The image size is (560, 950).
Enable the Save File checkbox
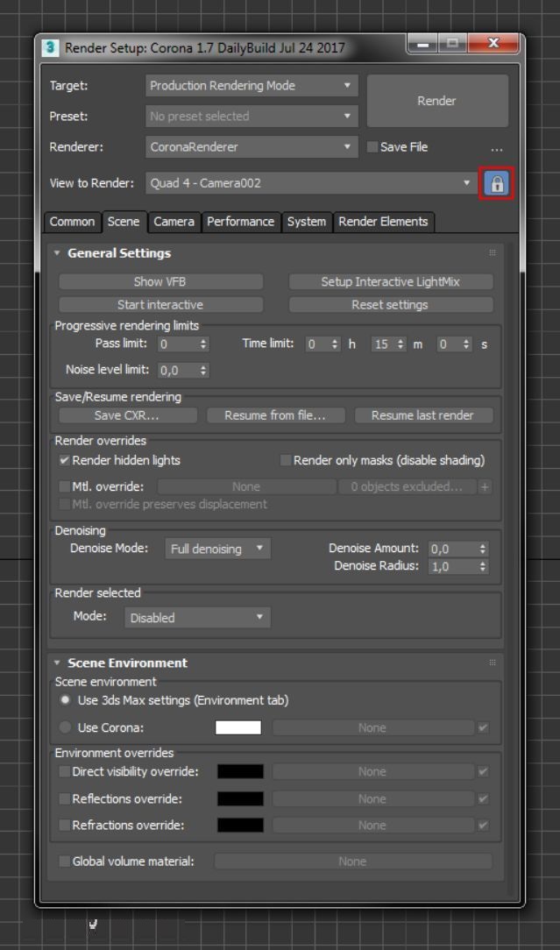point(372,147)
